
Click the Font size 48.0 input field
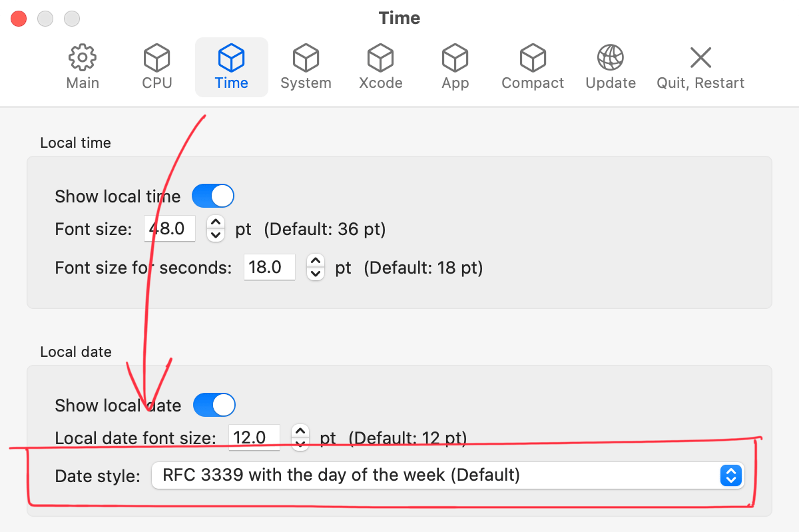[x=170, y=228]
